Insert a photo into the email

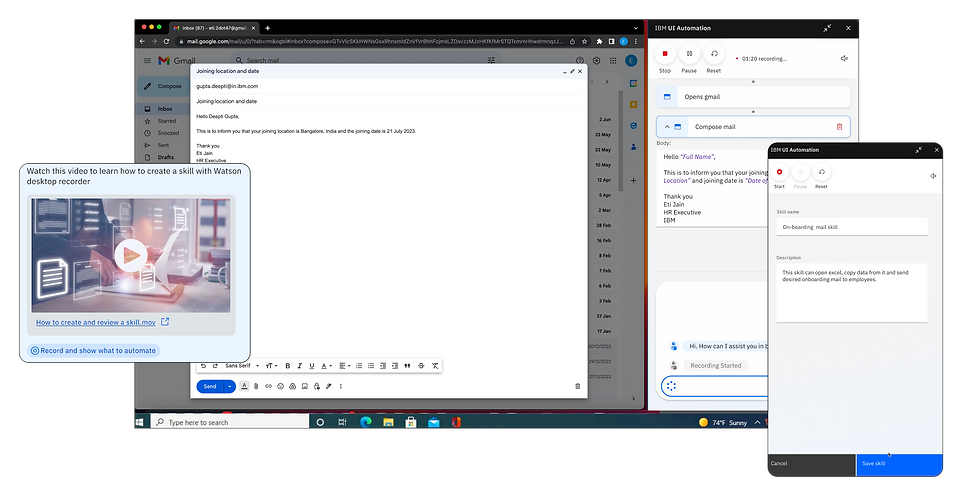pyautogui.click(x=304, y=387)
